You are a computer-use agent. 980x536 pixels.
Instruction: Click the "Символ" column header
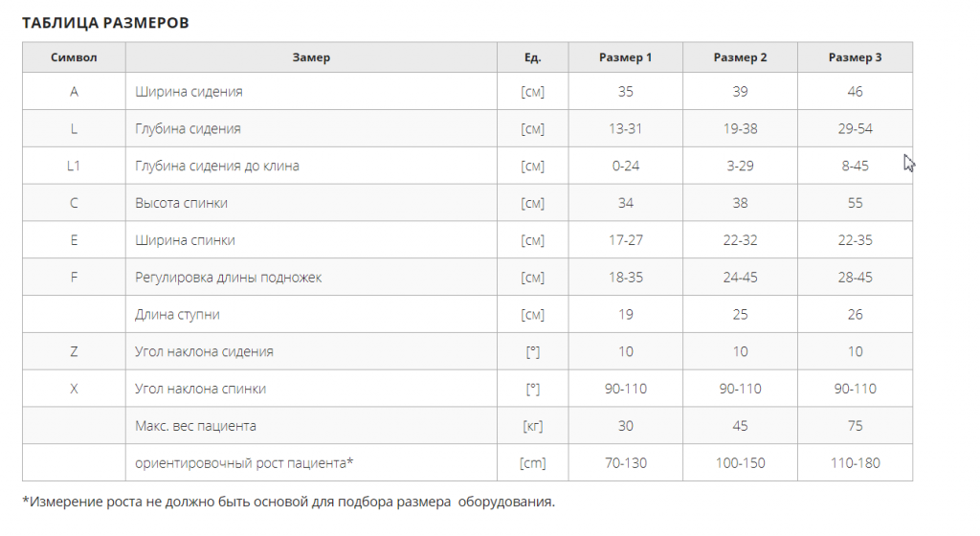click(x=74, y=57)
